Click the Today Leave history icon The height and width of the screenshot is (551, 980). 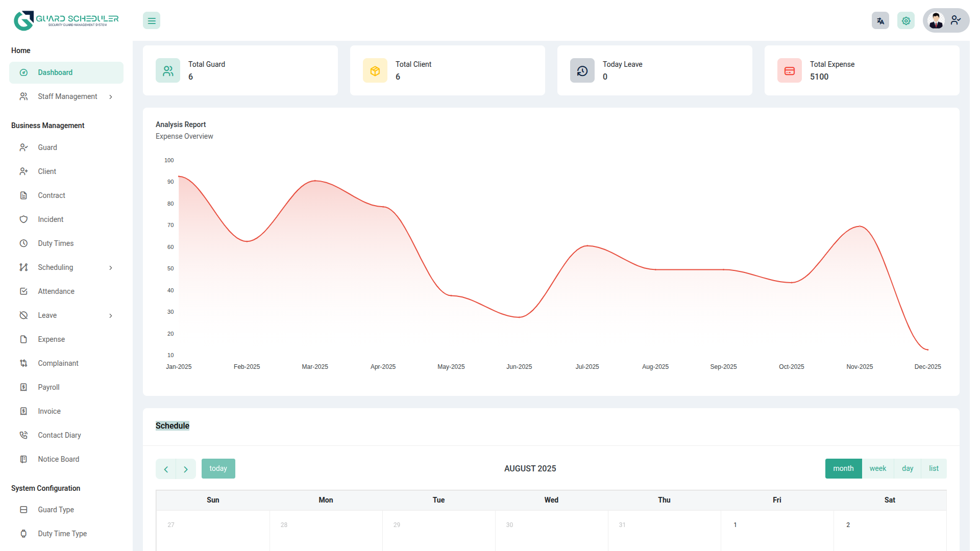(x=582, y=71)
